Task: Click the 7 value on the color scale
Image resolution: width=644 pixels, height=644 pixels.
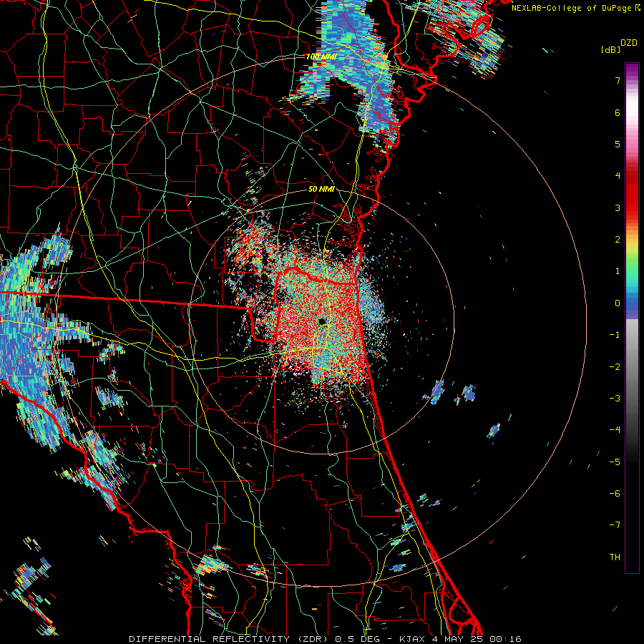Action: click(618, 80)
